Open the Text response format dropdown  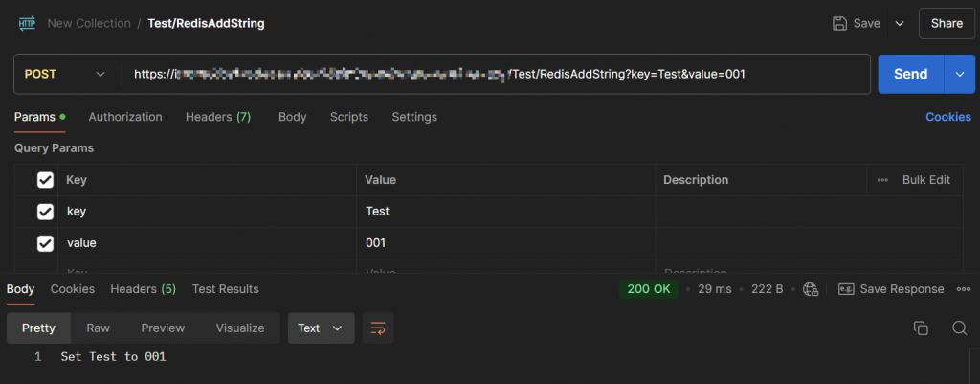click(320, 328)
